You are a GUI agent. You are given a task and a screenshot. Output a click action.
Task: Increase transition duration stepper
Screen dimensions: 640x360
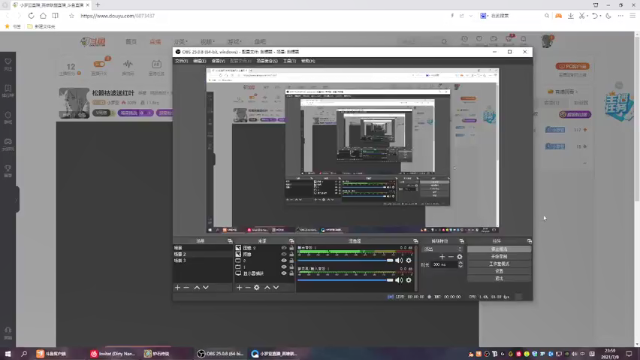tap(460, 263)
